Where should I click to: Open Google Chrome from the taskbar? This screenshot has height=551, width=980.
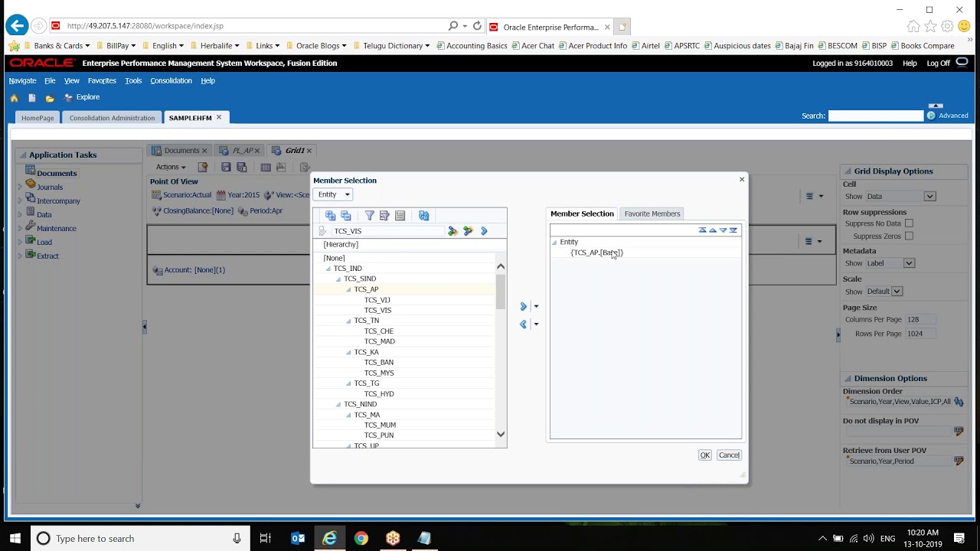pos(361,538)
